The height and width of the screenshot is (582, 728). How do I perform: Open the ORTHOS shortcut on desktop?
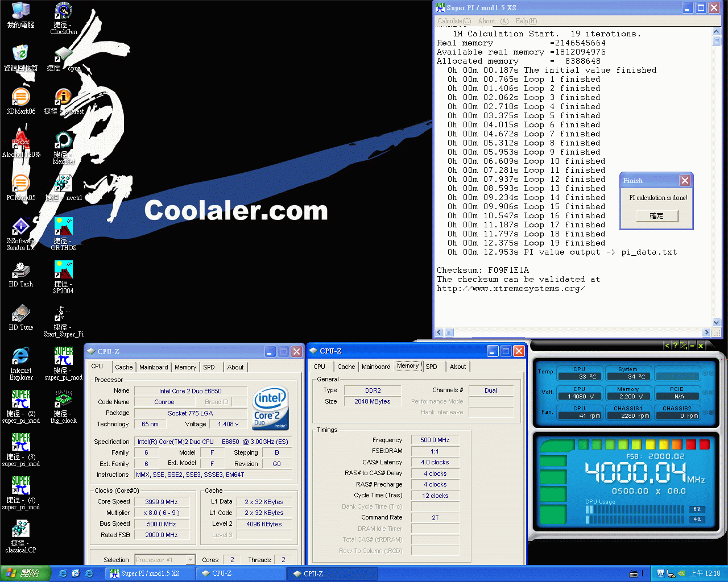coord(63,234)
